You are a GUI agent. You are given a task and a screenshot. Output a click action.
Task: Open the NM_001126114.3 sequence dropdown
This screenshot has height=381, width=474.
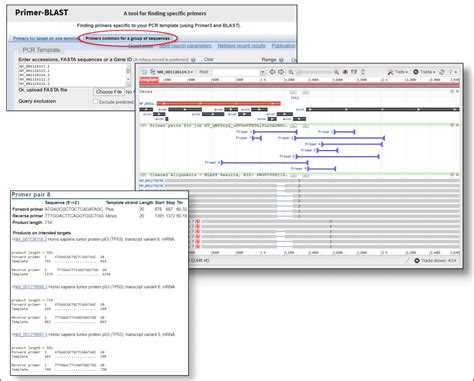click(x=172, y=72)
